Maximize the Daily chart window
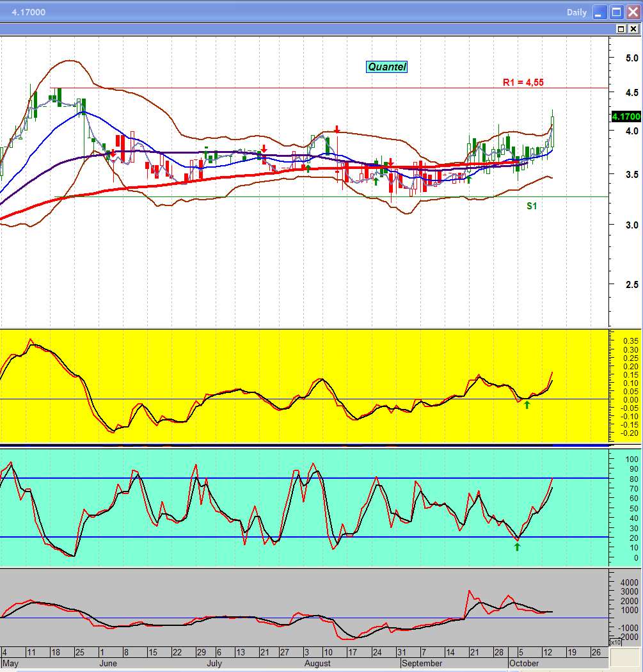 pos(616,12)
